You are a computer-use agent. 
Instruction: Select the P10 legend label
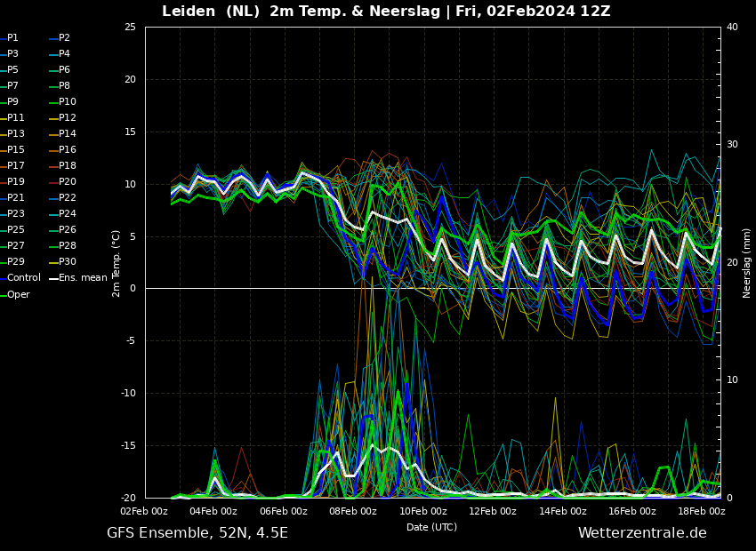click(67, 101)
